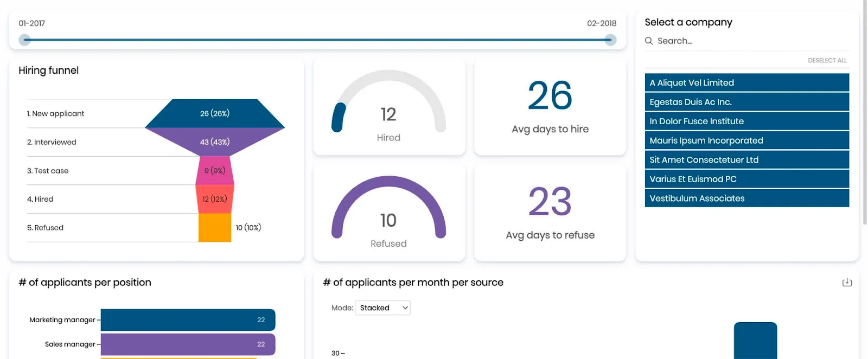Toggle Varius Et Euismod PC company

click(746, 179)
